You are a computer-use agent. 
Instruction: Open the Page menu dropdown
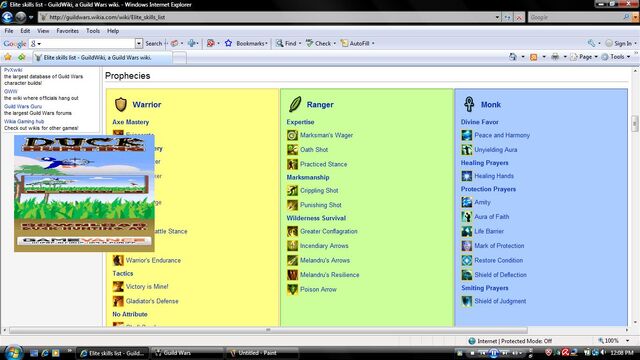(x=596, y=57)
